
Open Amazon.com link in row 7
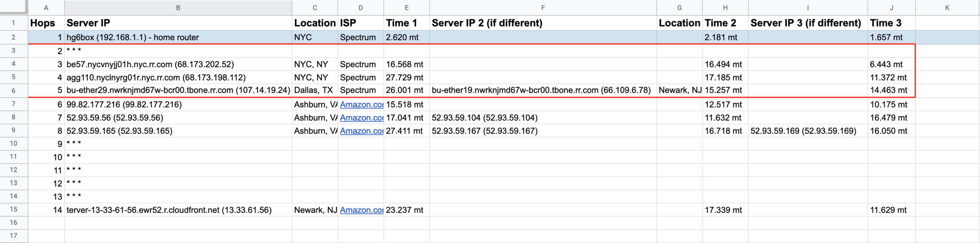(x=361, y=105)
